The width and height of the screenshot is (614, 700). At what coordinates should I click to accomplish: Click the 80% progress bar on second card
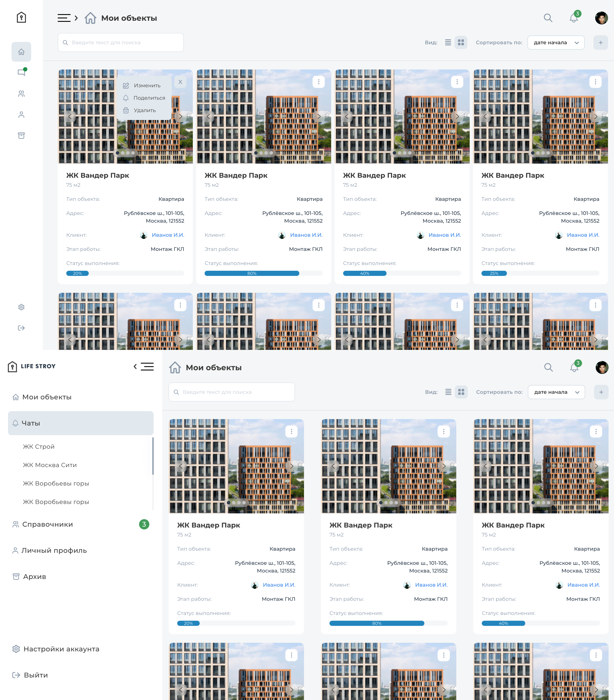pos(264,273)
